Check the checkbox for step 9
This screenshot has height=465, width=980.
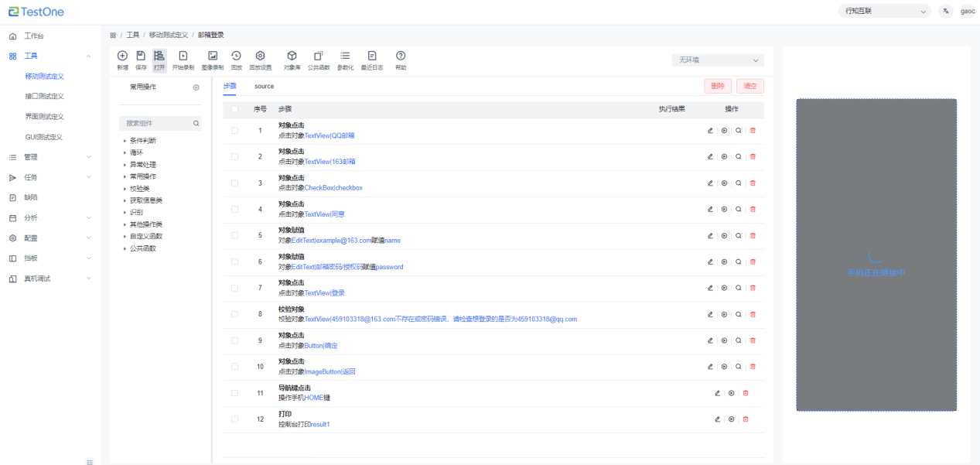pyautogui.click(x=234, y=340)
